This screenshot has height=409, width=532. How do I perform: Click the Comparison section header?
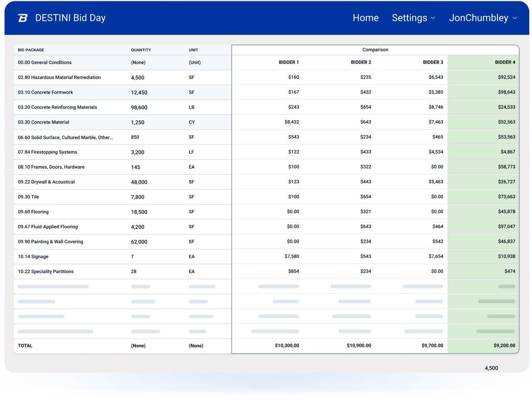pyautogui.click(x=375, y=50)
